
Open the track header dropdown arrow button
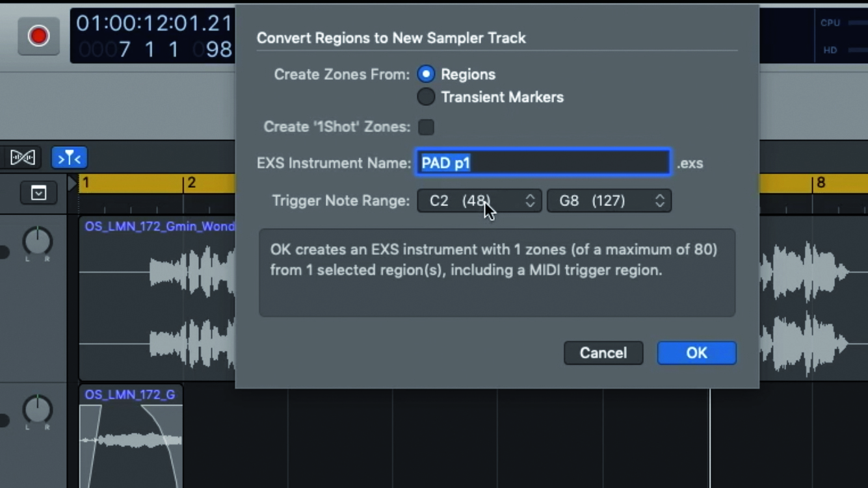click(x=38, y=193)
